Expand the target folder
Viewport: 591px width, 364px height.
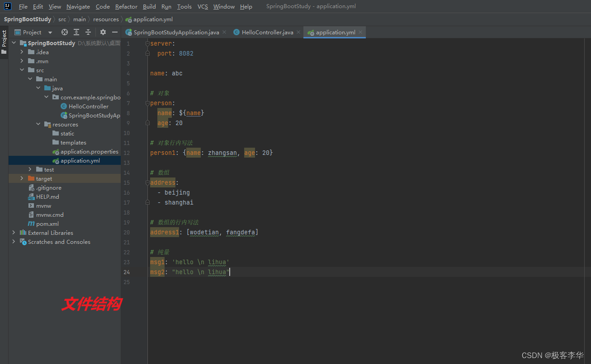point(22,179)
